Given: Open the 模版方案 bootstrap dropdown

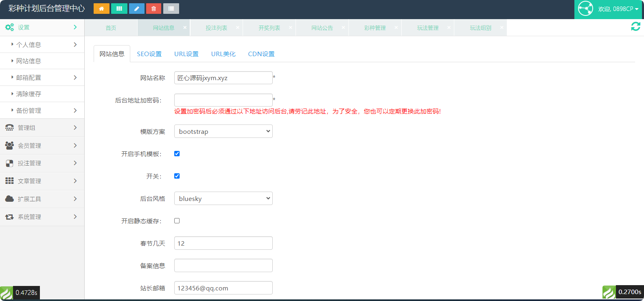Looking at the screenshot, I should [223, 131].
